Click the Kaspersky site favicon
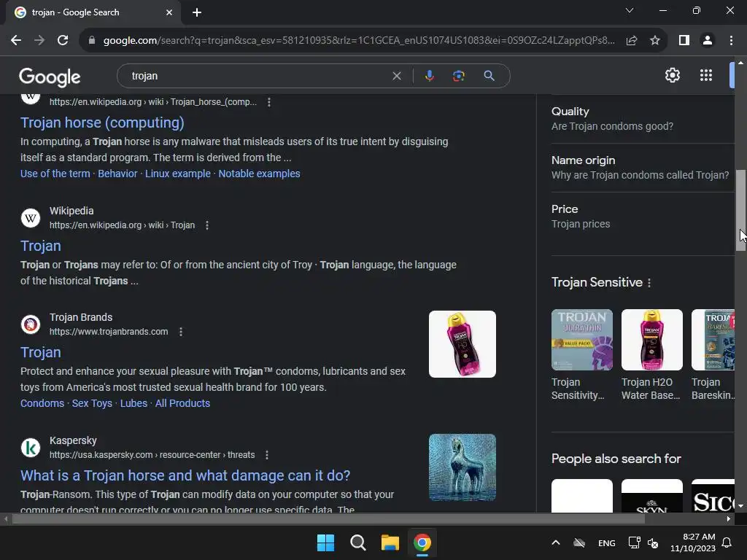The width and height of the screenshot is (747, 560). pos(31,448)
